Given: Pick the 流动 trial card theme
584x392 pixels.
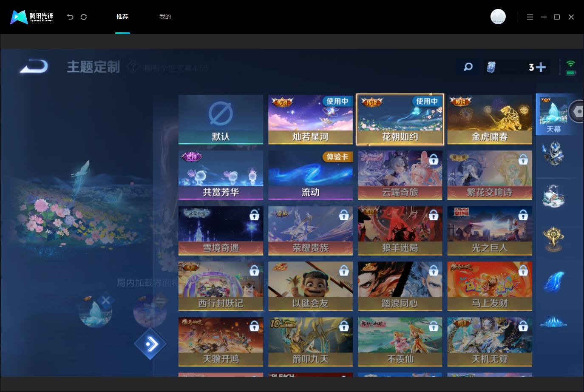Looking at the screenshot, I should click(x=311, y=175).
